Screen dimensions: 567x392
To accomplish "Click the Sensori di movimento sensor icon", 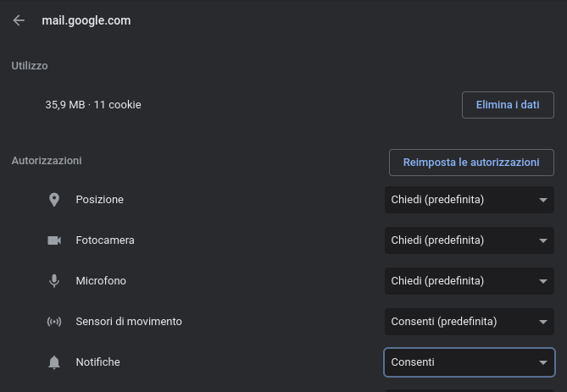I will tap(54, 322).
